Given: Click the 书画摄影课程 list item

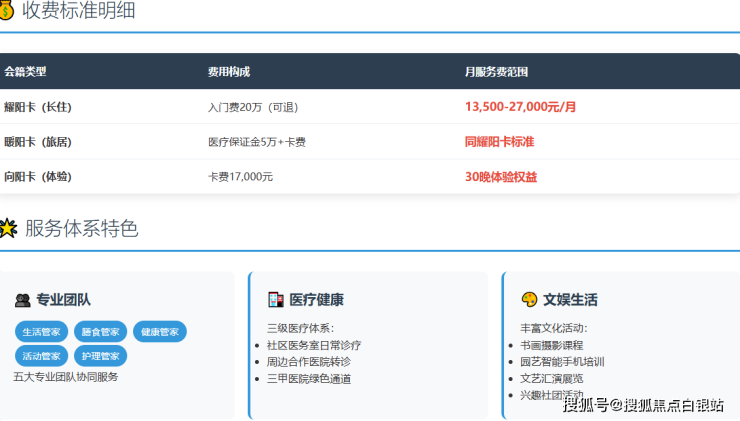Looking at the screenshot, I should (551, 345).
